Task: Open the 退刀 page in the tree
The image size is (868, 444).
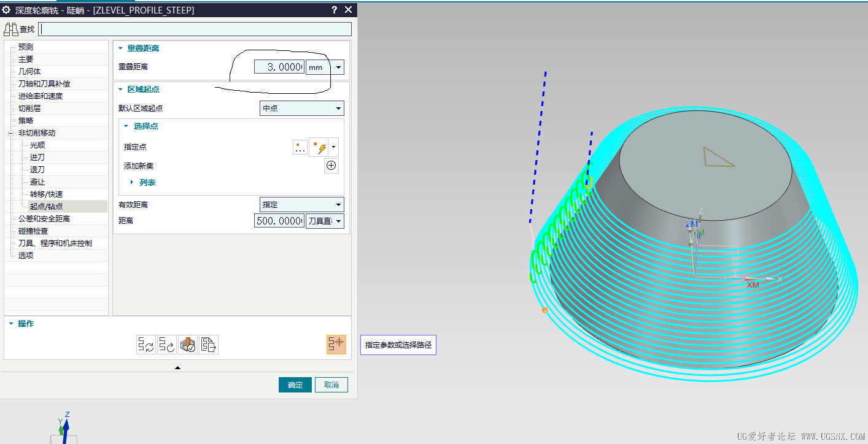Action: click(37, 170)
